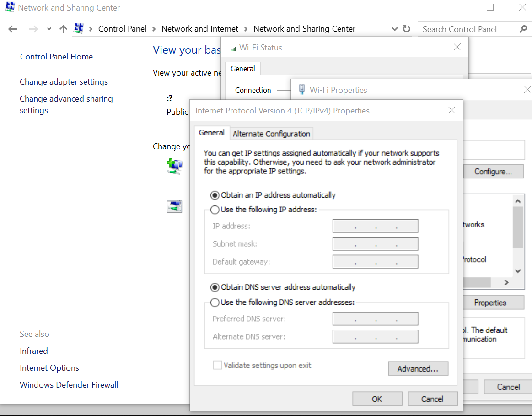Click the set up new connection icon
The height and width of the screenshot is (416, 532).
click(174, 166)
